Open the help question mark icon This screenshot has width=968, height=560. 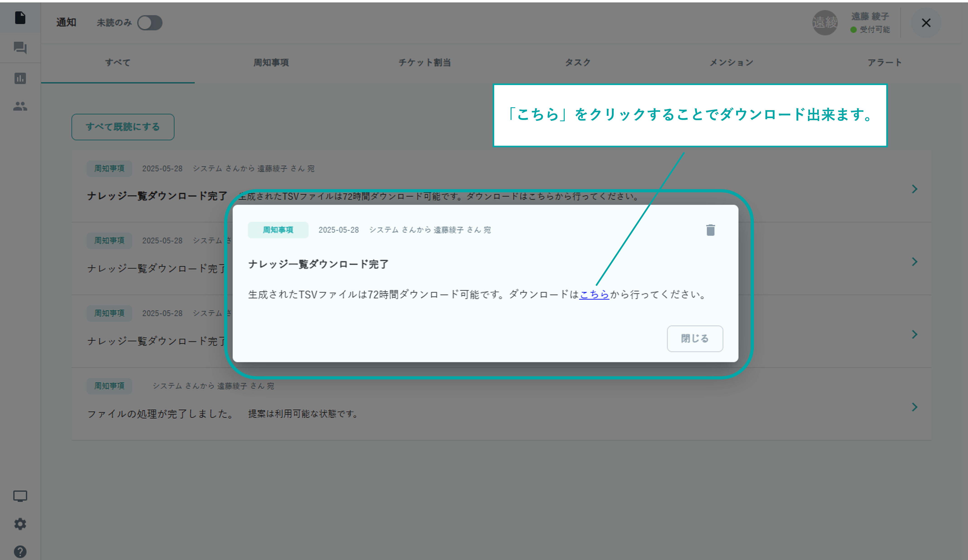click(20, 552)
